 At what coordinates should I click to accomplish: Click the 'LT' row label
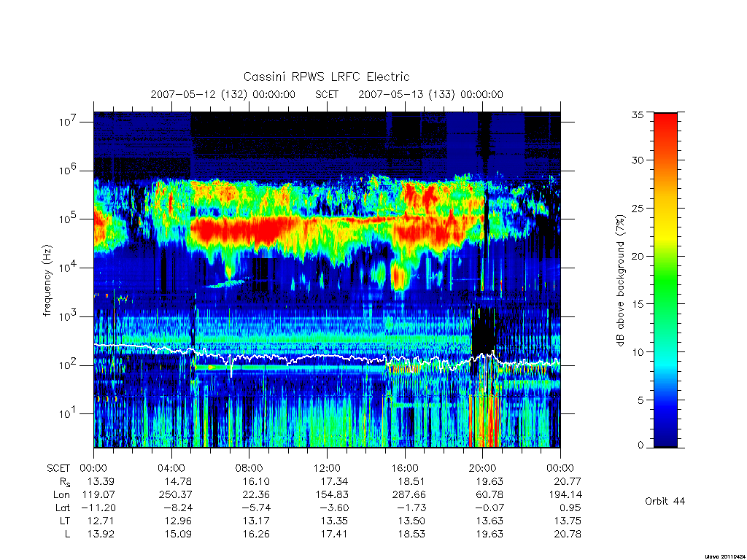[x=65, y=521]
